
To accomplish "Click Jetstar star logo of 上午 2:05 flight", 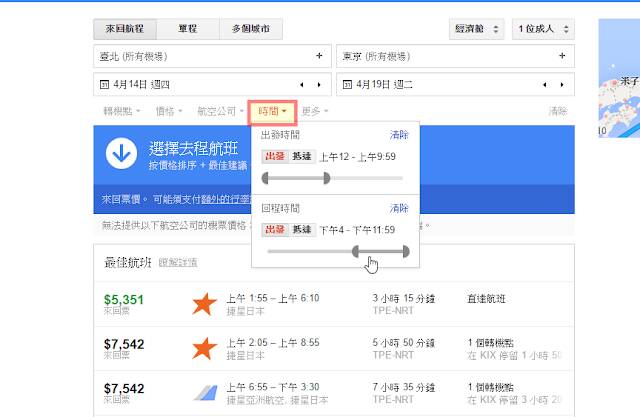I will [x=204, y=349].
